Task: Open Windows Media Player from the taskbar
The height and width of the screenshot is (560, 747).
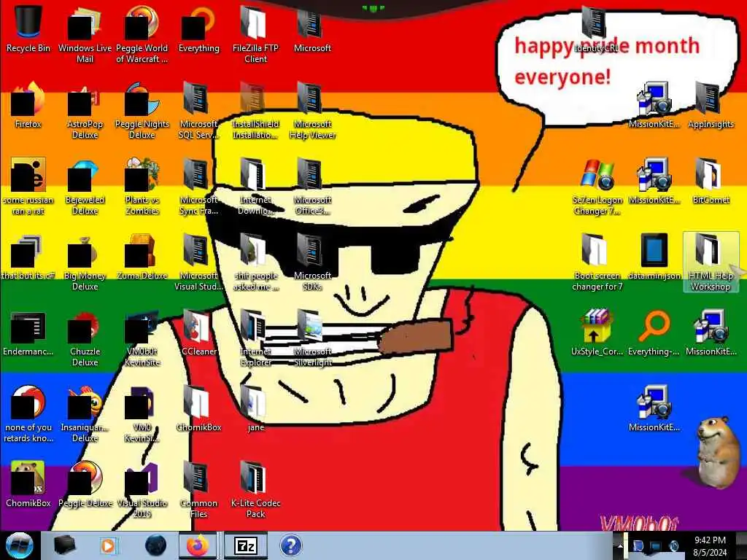Action: pyautogui.click(x=108, y=545)
